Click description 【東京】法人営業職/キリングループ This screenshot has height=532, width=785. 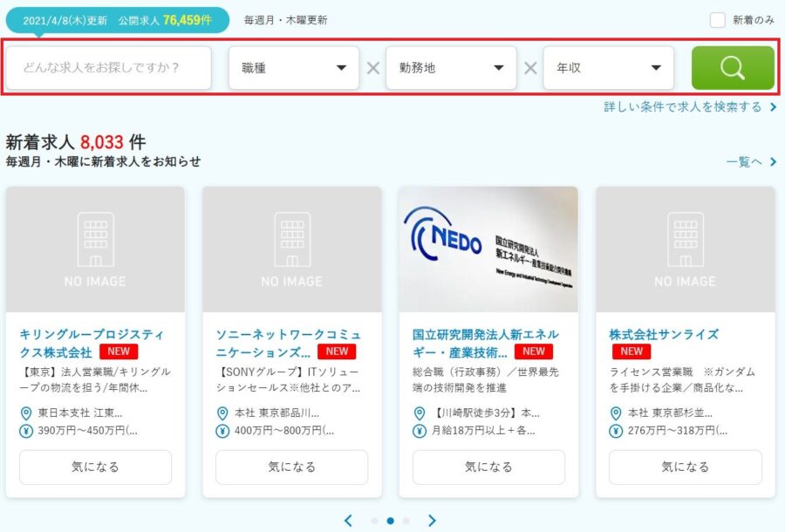click(x=95, y=380)
